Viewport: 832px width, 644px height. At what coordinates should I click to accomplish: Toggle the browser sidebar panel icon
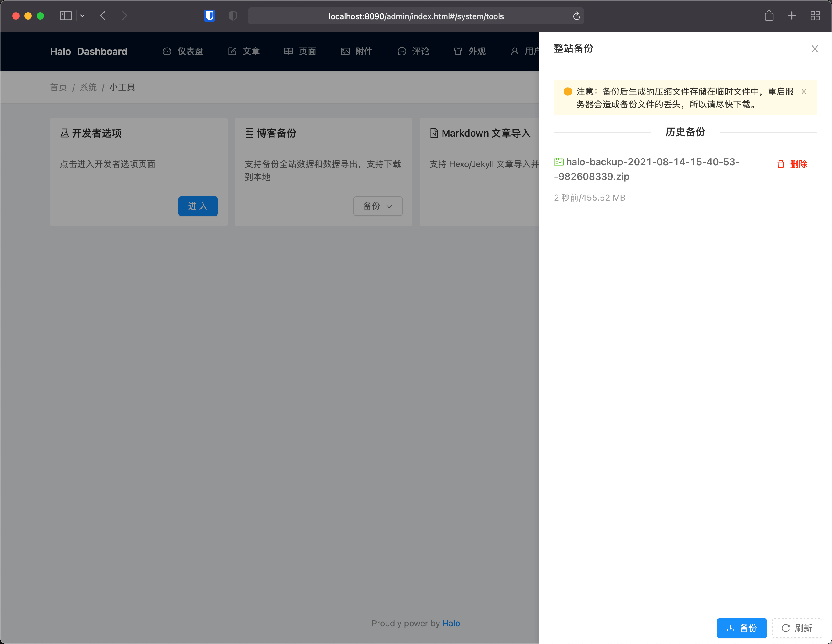[66, 16]
